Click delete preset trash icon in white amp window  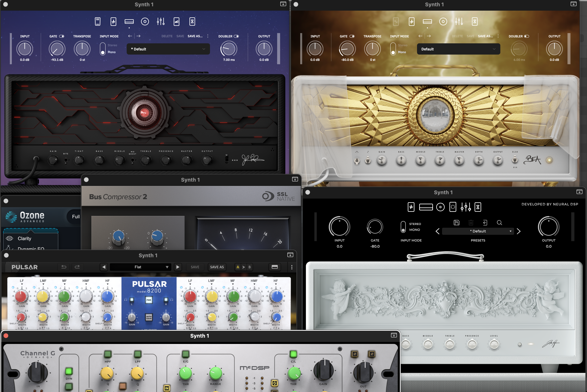pyautogui.click(x=471, y=223)
